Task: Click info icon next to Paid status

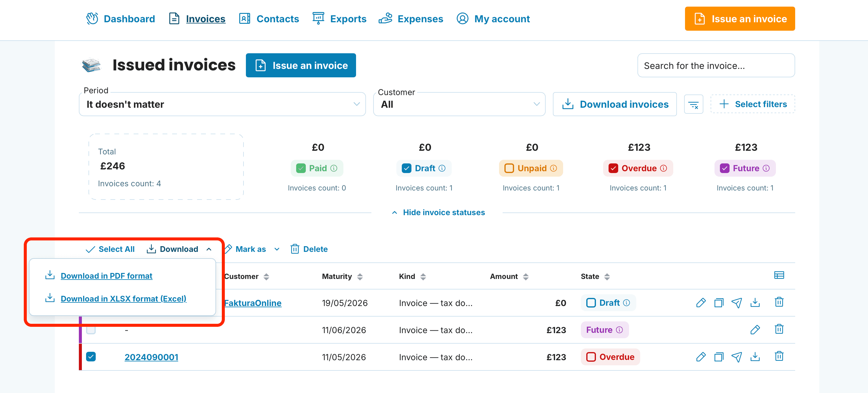Action: 333,168
